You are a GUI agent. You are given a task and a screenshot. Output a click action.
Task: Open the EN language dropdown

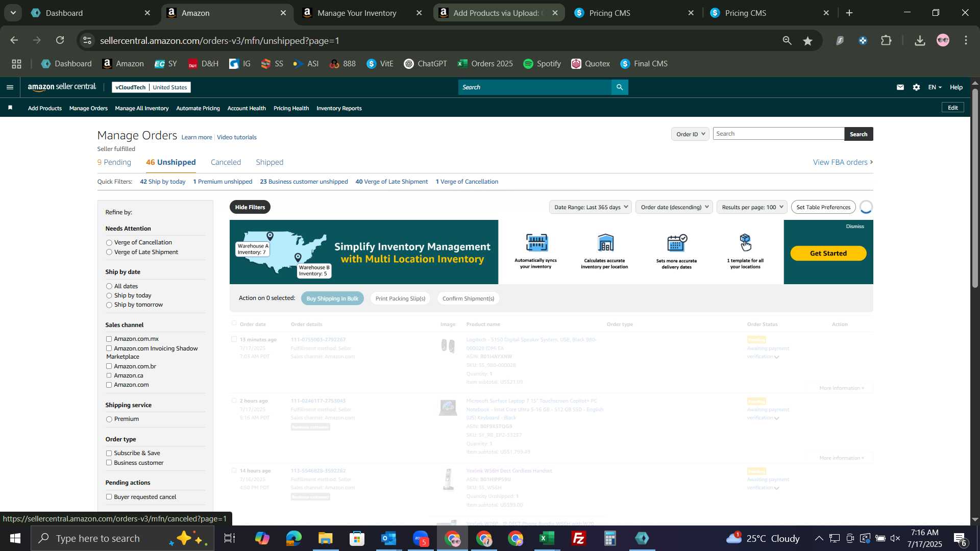935,87
